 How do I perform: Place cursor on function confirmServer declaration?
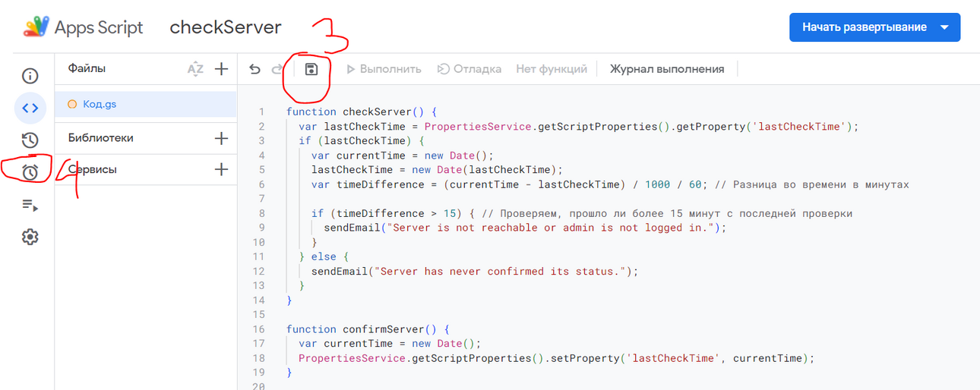click(x=368, y=329)
